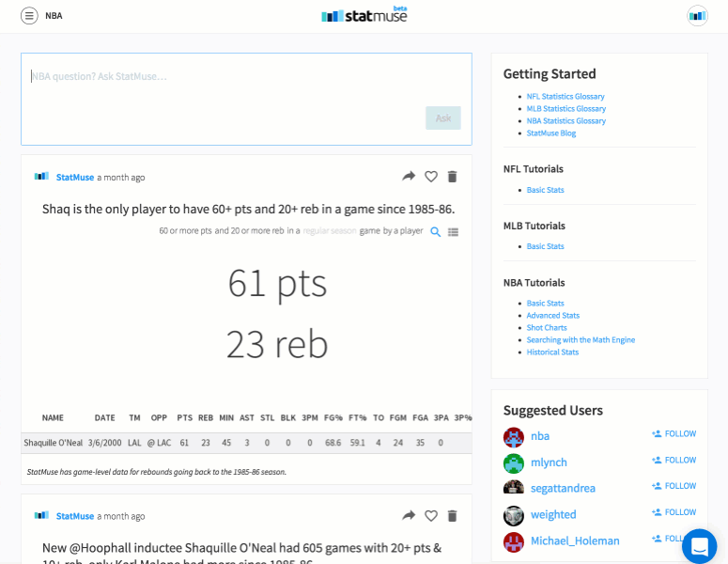The width and height of the screenshot is (728, 564).
Task: Like the Shaq 60+ pts post
Action: coord(431,177)
